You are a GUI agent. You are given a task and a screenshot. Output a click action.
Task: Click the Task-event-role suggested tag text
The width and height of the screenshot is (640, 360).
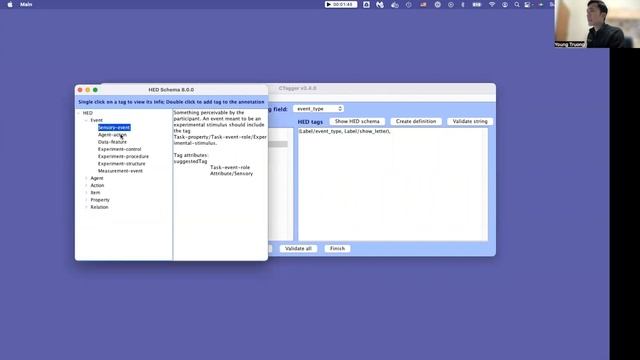(x=230, y=167)
